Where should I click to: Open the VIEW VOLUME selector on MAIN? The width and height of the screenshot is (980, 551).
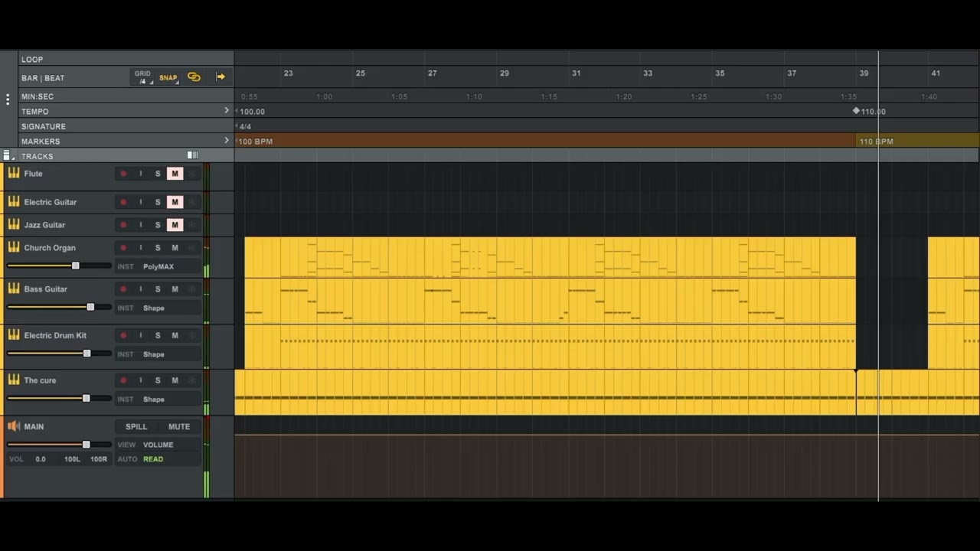[x=158, y=445]
